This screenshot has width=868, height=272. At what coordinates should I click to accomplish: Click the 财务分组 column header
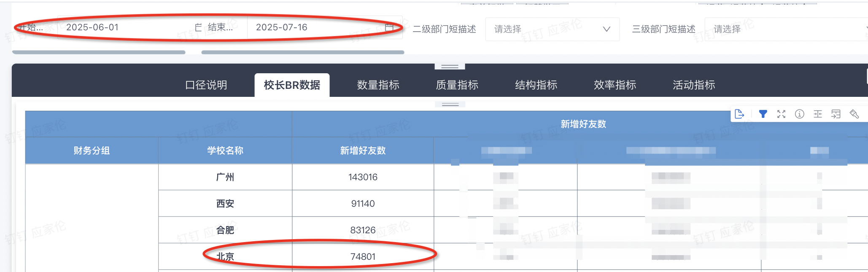coord(92,151)
